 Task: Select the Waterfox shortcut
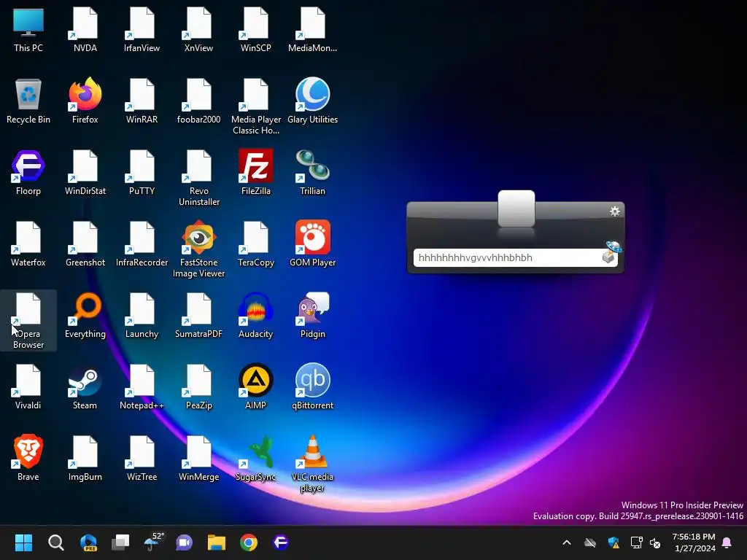coord(28,244)
